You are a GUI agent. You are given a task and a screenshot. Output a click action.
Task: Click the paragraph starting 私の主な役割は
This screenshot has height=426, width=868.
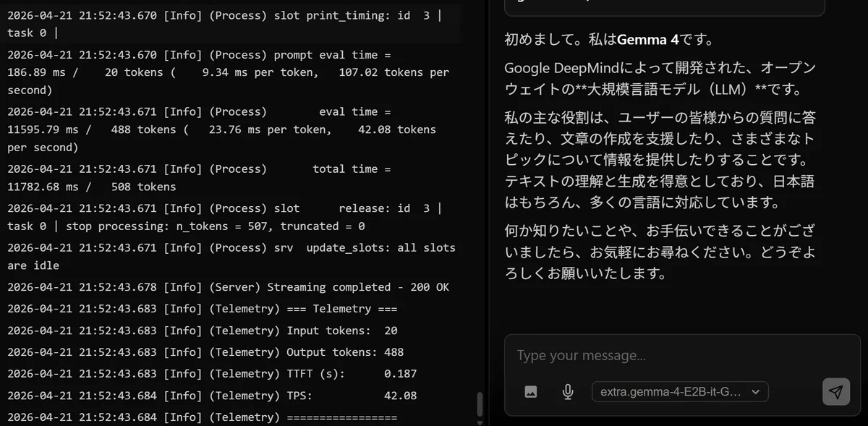(x=660, y=160)
